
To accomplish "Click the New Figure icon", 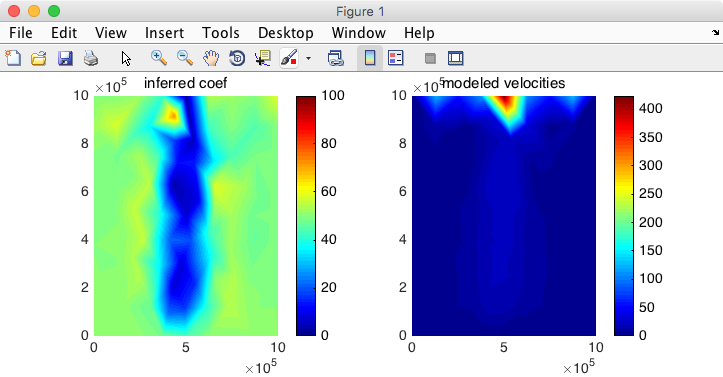I will 13,58.
